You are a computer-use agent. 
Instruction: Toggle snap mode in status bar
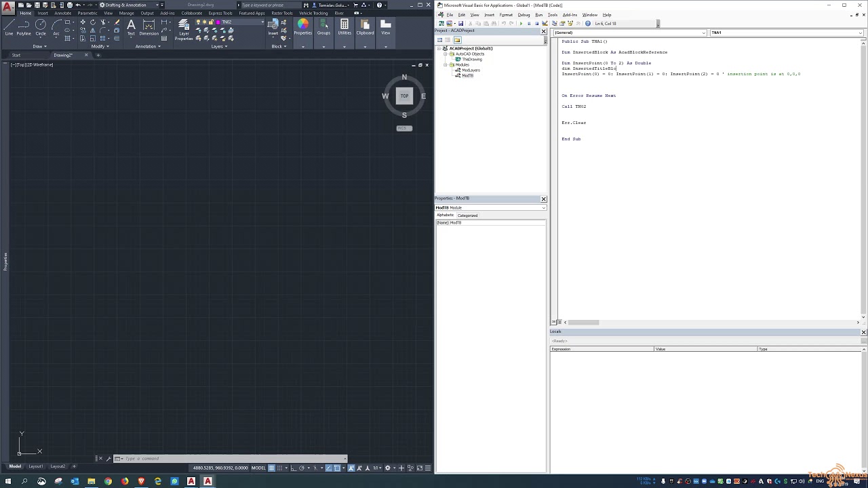click(x=279, y=468)
